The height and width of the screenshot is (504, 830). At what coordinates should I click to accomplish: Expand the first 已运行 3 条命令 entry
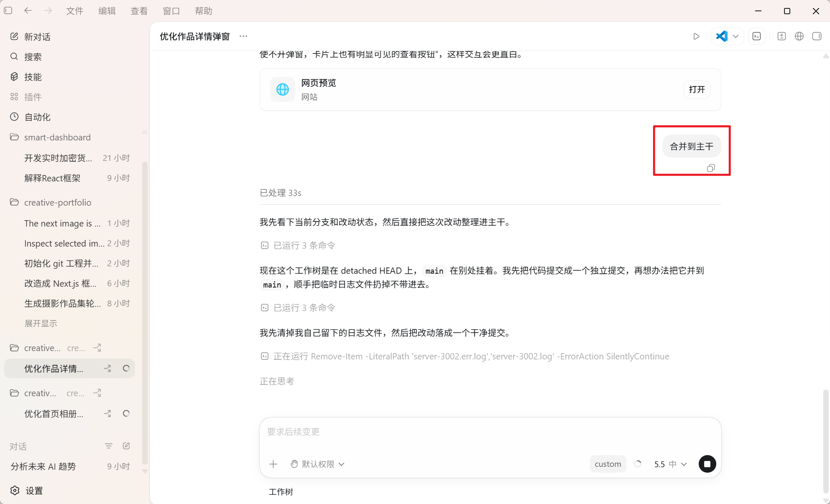coord(298,245)
